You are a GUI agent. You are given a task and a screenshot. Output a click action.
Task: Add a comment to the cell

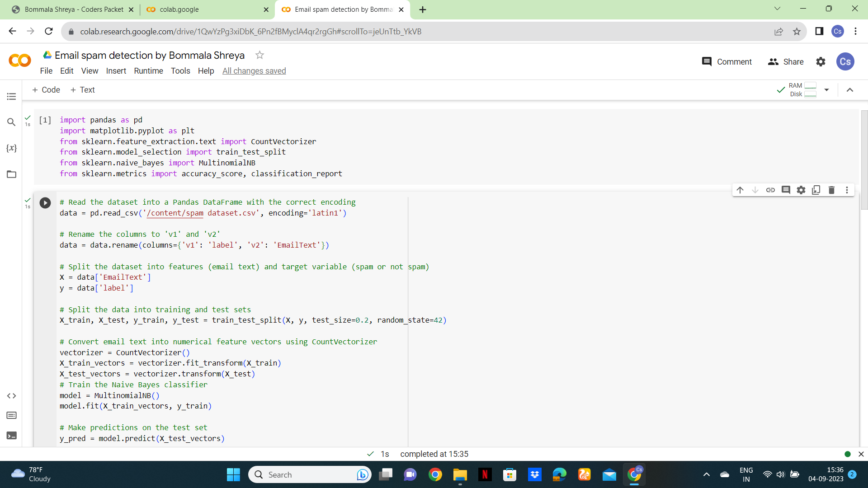tap(786, 190)
